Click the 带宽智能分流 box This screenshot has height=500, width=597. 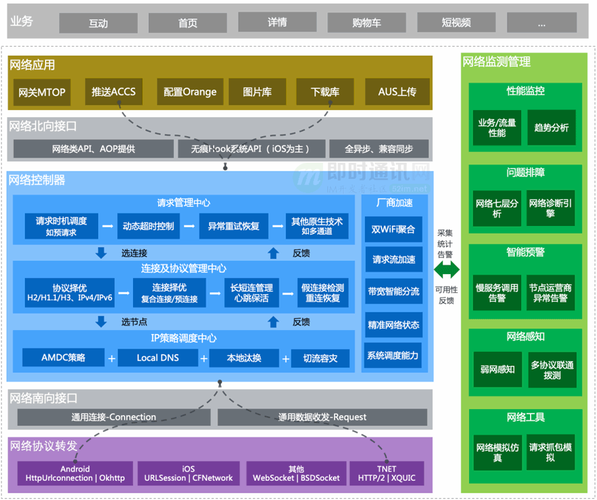click(394, 291)
